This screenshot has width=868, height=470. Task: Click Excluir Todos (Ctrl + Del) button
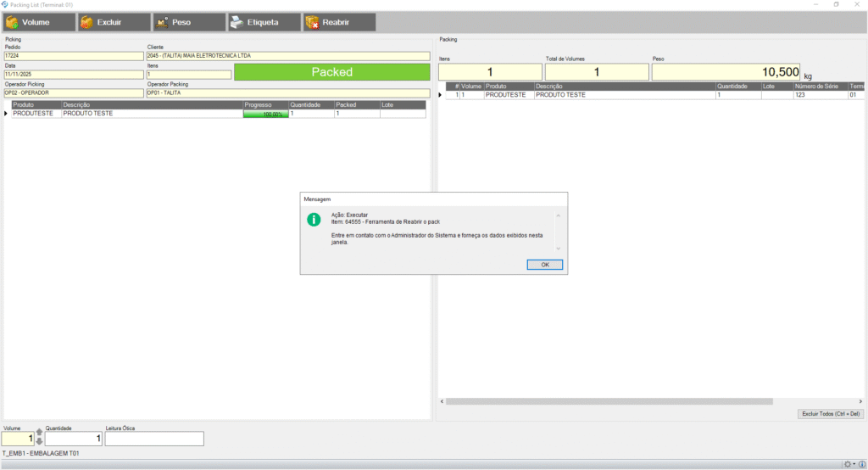coord(832,414)
